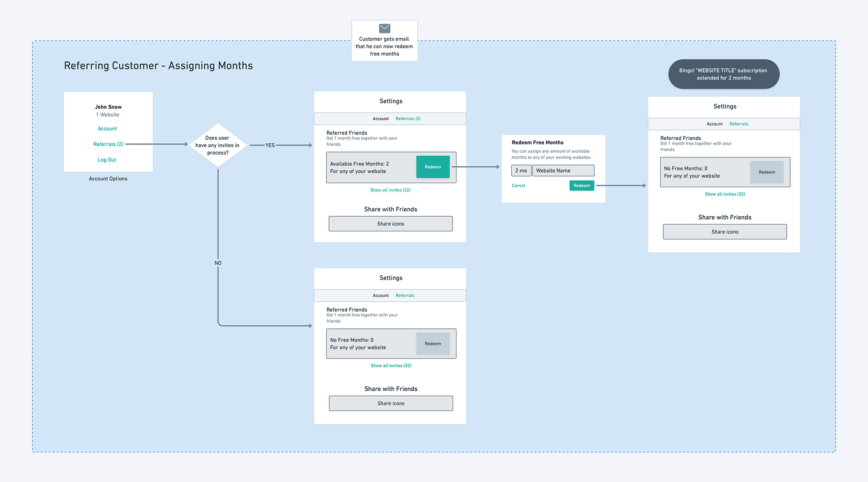Viewport: 868px width, 482px height.
Task: Click the invites-in-process decision diamond
Action: [218, 145]
